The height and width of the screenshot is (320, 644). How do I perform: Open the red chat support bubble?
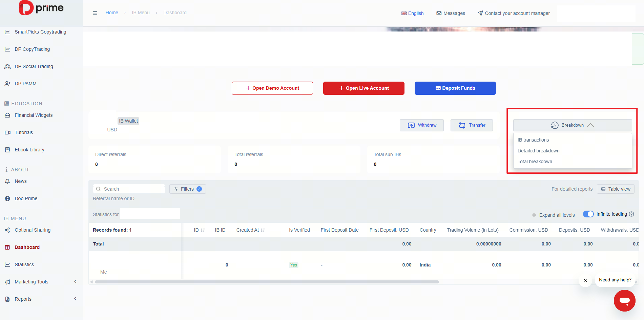pyautogui.click(x=624, y=300)
